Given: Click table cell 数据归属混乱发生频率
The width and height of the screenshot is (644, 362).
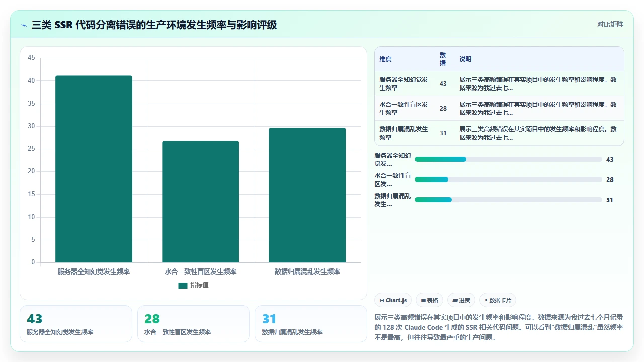Looking at the screenshot, I should [x=405, y=133].
